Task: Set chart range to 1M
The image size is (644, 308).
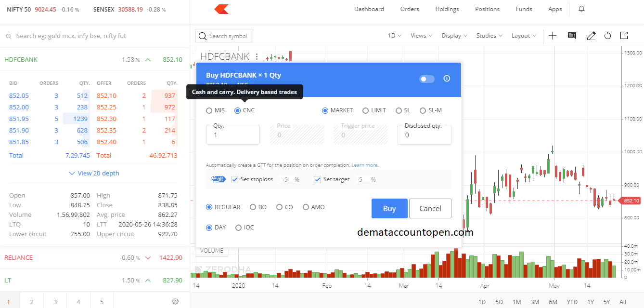Action: [x=516, y=302]
